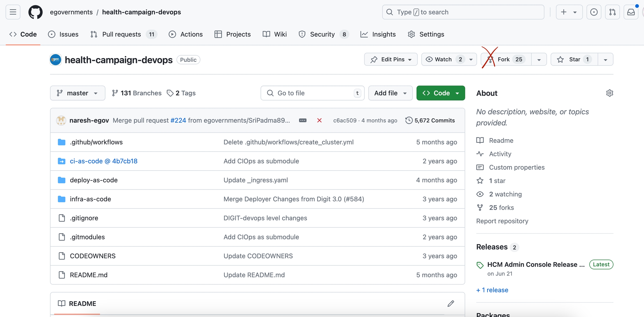Open the Security tab
Viewport: 644px width, 317px height.
[322, 34]
